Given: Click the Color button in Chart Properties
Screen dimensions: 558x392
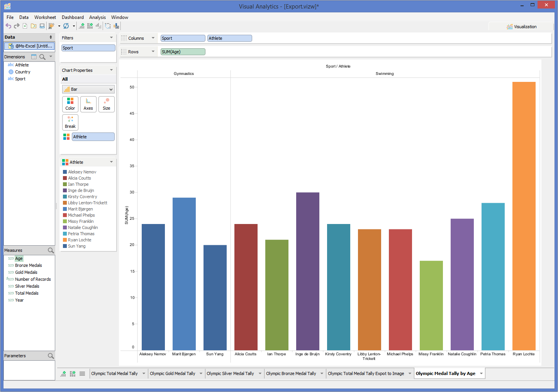Looking at the screenshot, I should click(70, 104).
